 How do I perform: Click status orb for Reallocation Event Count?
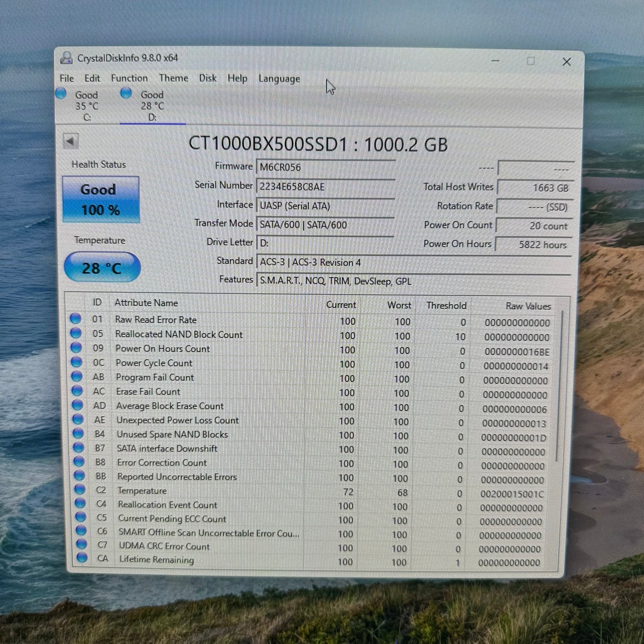pyautogui.click(x=80, y=503)
